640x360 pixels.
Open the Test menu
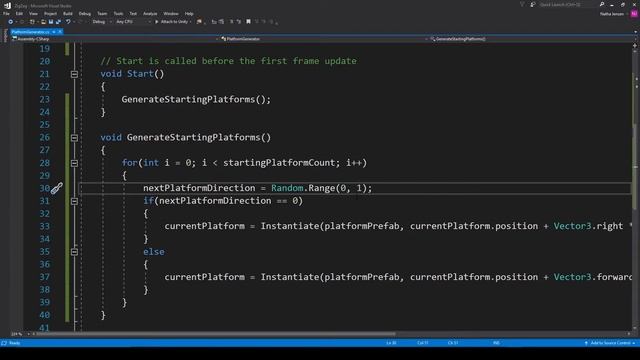133,13
